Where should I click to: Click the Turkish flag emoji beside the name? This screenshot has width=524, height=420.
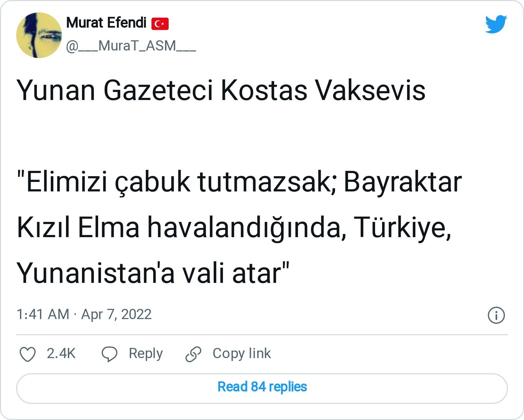coord(160,24)
